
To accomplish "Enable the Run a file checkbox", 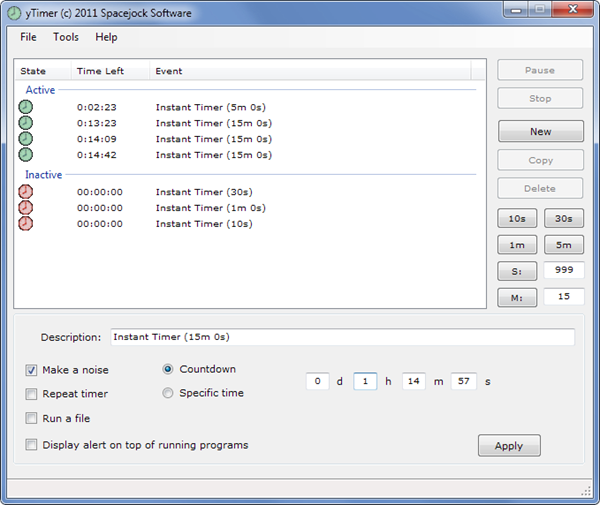I will pyautogui.click(x=31, y=418).
